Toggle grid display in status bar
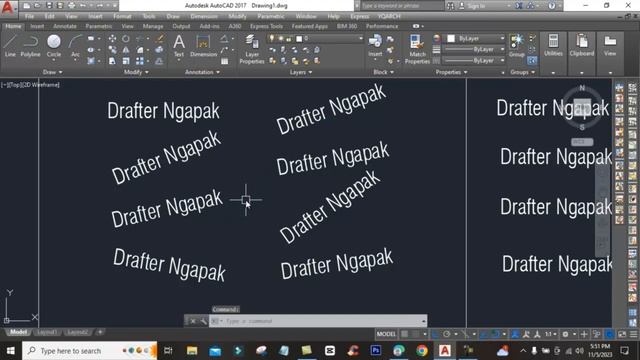This screenshot has height=360, width=640. (404, 334)
